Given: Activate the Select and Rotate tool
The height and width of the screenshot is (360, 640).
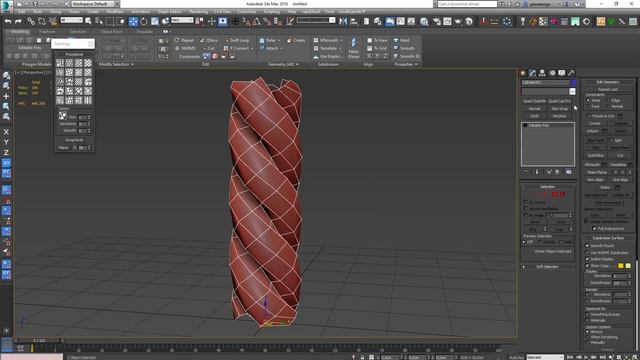Looking at the screenshot, I should tap(144, 21).
